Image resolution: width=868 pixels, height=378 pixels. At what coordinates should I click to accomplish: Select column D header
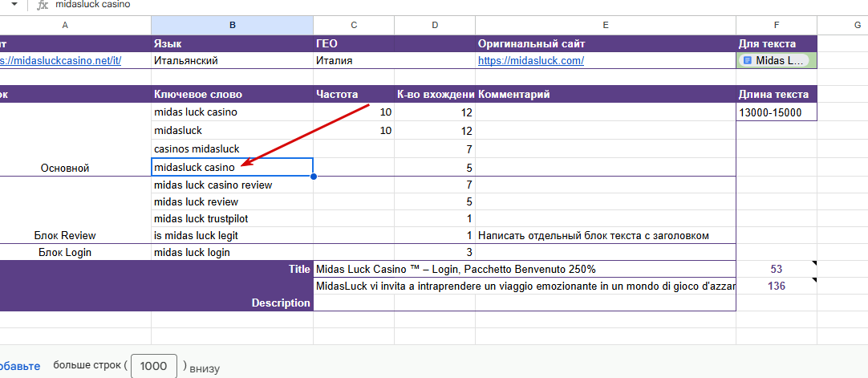click(435, 25)
